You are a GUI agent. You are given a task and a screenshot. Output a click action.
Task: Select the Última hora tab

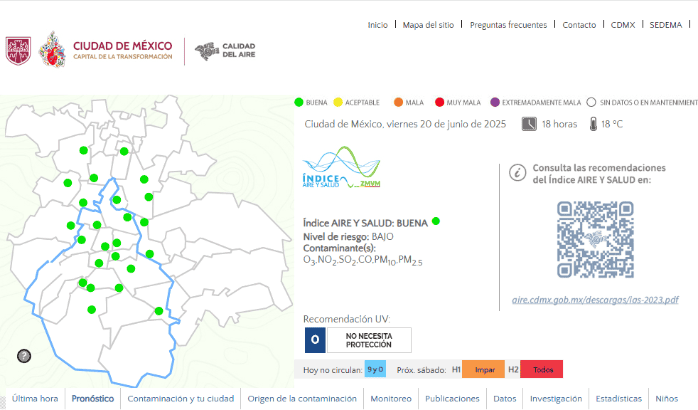(34, 398)
